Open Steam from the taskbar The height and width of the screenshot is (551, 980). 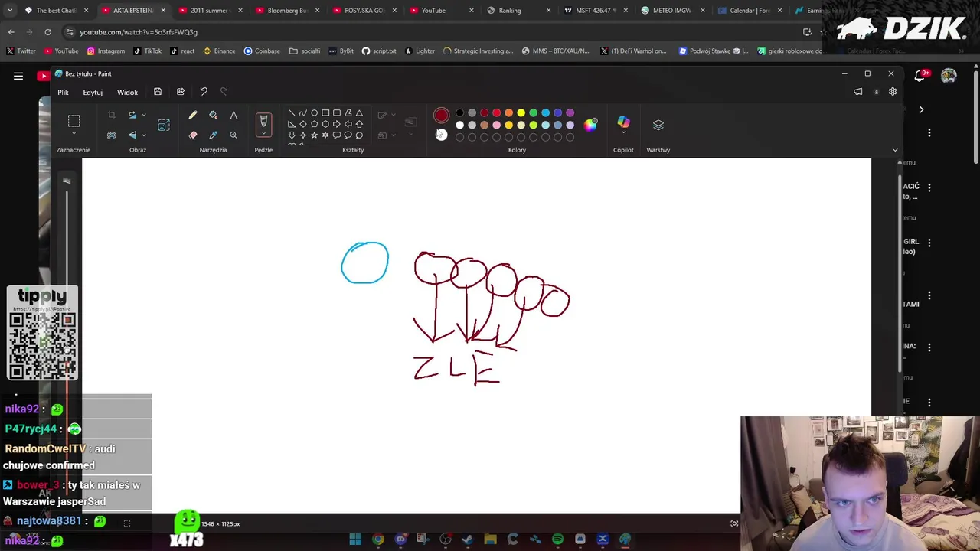point(468,540)
